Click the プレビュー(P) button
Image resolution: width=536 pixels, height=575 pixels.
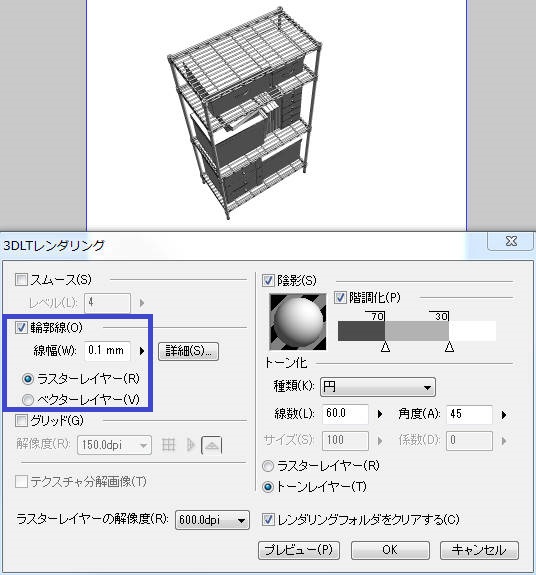tap(298, 550)
